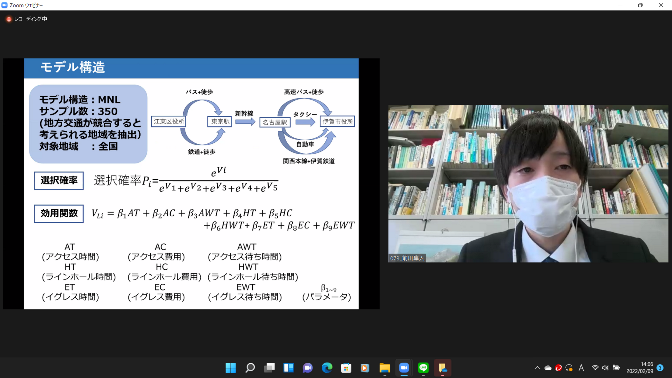Open taskbar Search

(x=250, y=368)
